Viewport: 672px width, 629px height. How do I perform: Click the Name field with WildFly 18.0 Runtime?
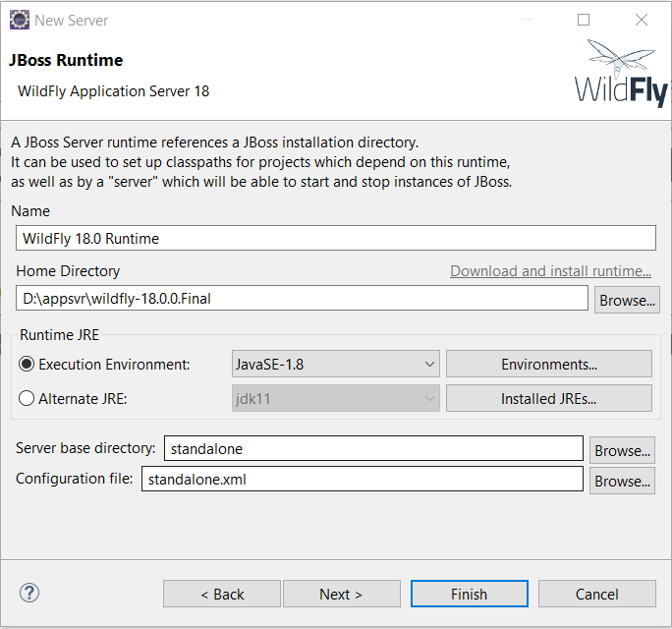pos(336,238)
